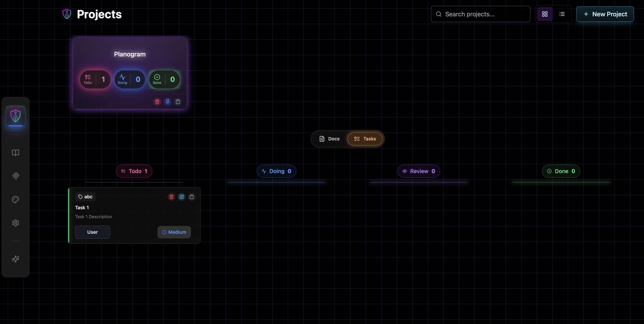The height and width of the screenshot is (324, 644).
Task: Edit Task 1 using the pencil icon
Action: click(x=181, y=197)
